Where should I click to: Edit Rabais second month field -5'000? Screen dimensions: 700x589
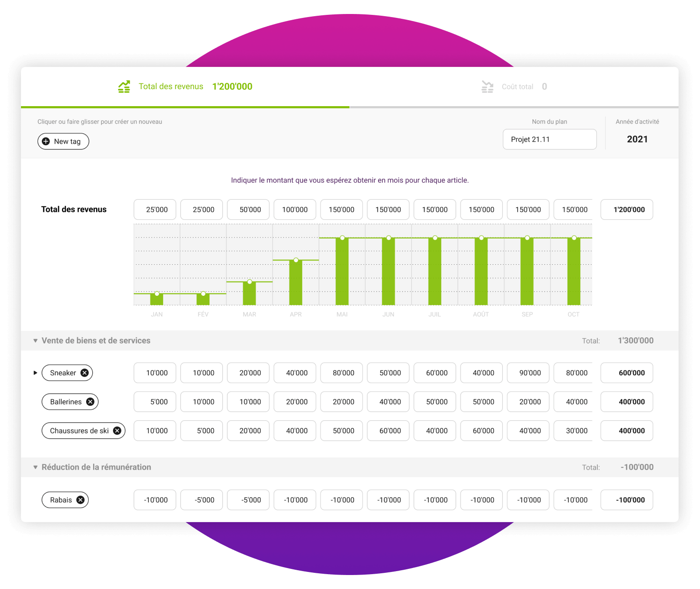pos(202,500)
